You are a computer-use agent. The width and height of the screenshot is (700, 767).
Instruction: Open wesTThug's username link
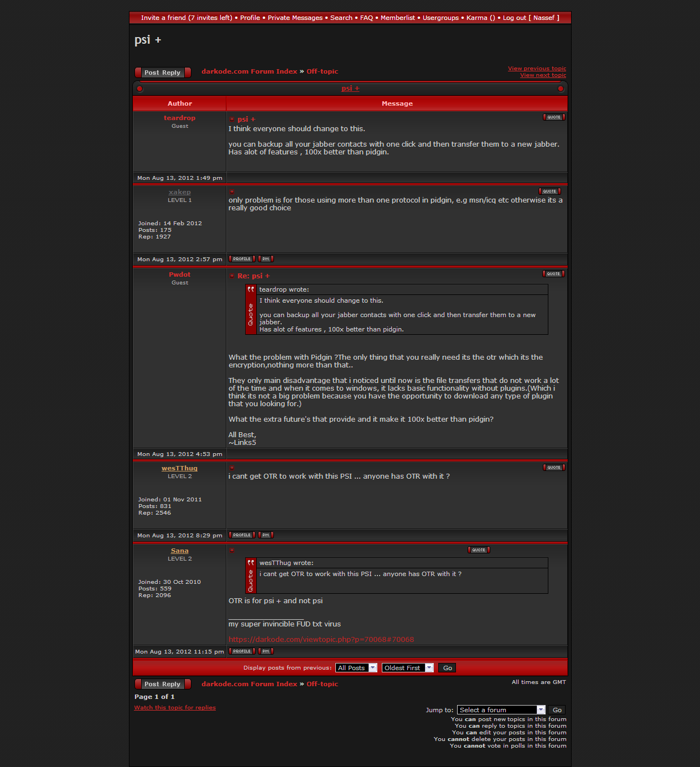click(179, 468)
